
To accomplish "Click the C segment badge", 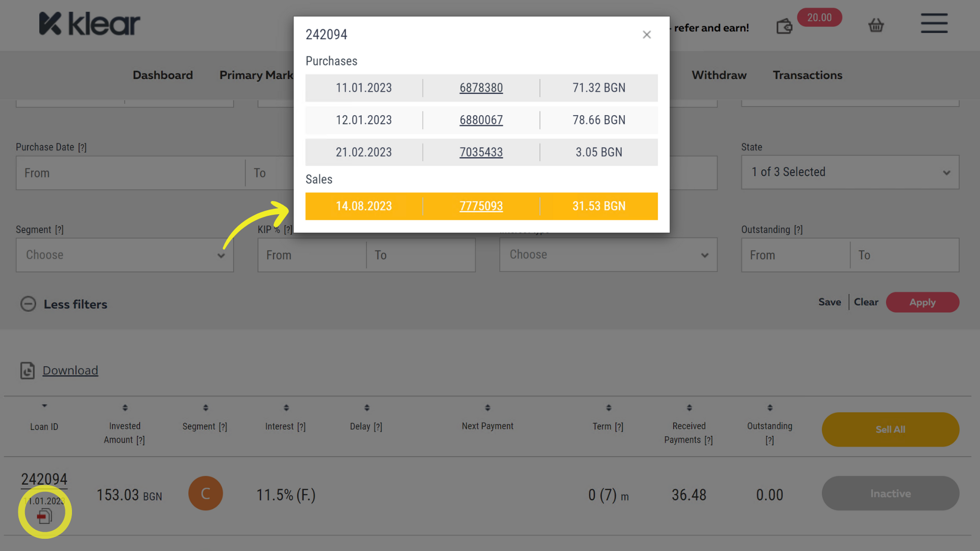I will 205,493.
